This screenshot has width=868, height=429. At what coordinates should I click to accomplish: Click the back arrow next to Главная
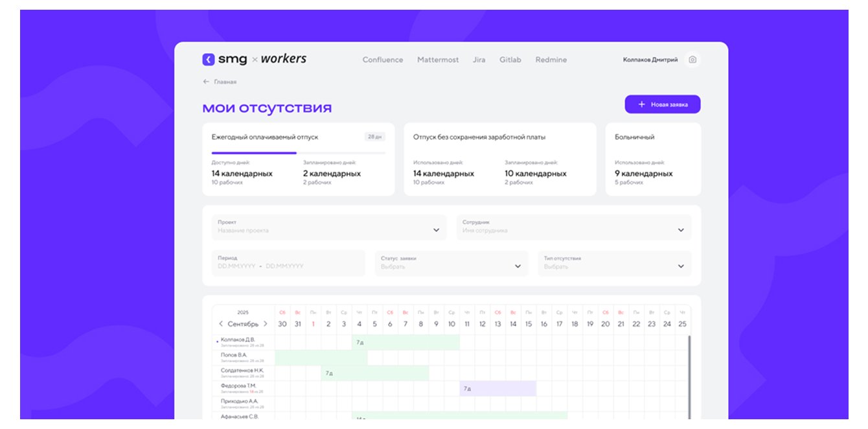tap(206, 82)
